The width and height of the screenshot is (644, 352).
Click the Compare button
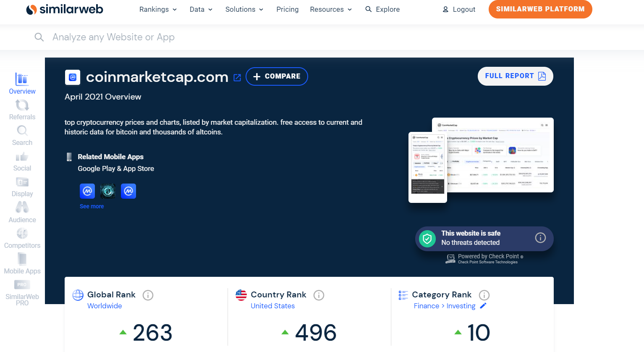277,76
